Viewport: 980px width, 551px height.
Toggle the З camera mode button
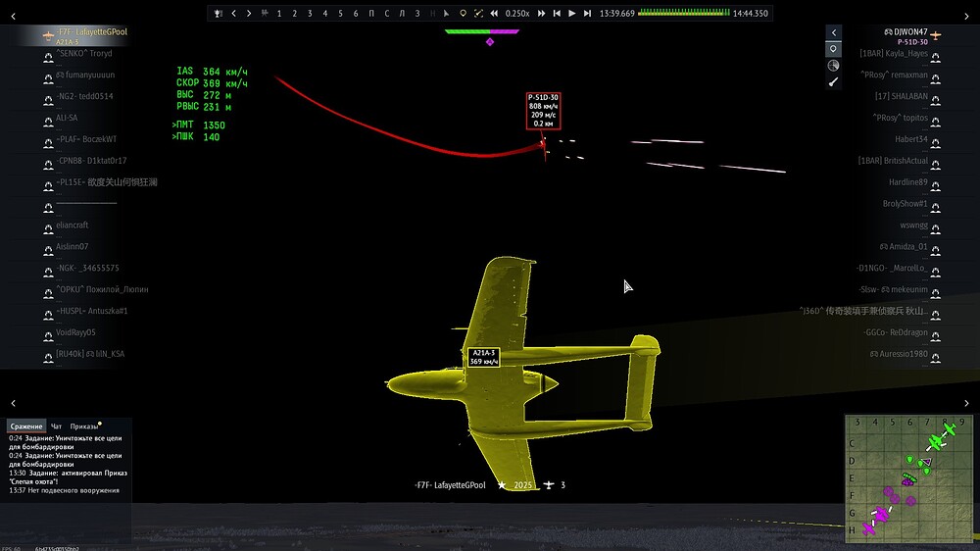[x=416, y=13]
